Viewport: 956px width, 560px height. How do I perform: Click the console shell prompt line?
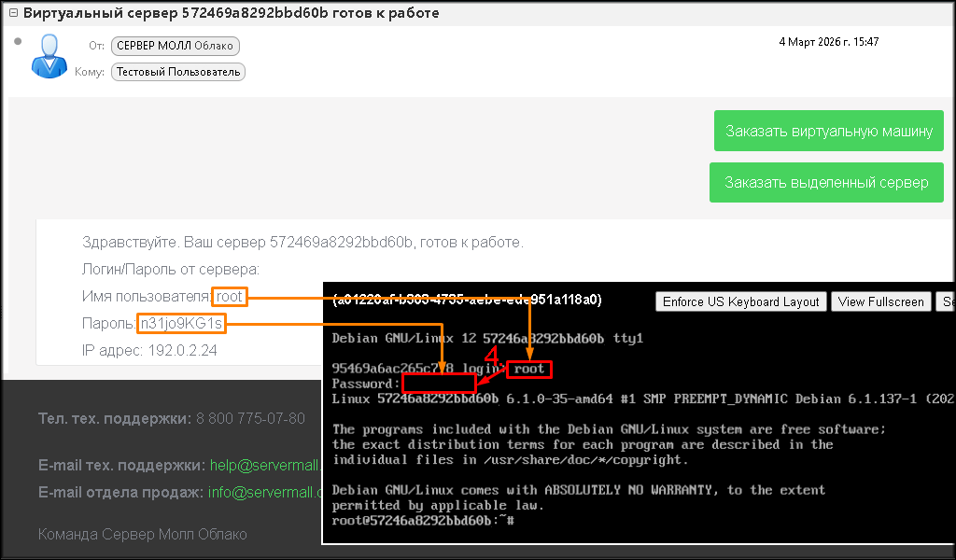423,520
